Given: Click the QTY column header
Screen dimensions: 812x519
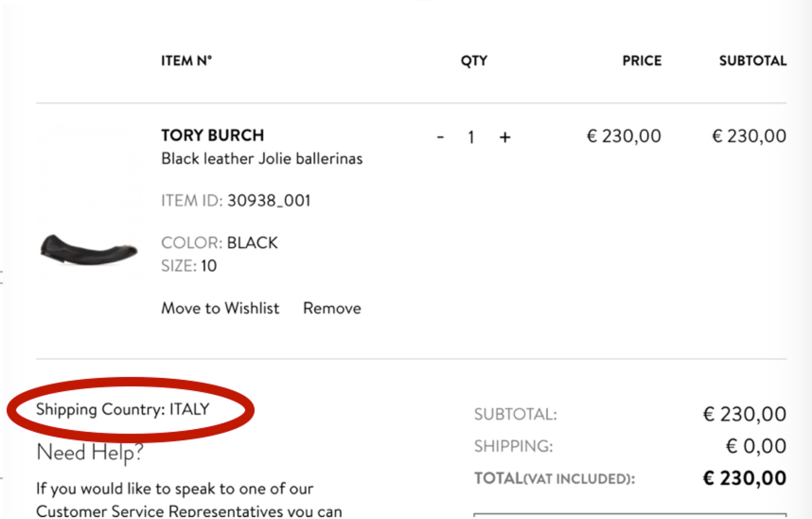Looking at the screenshot, I should tap(474, 61).
